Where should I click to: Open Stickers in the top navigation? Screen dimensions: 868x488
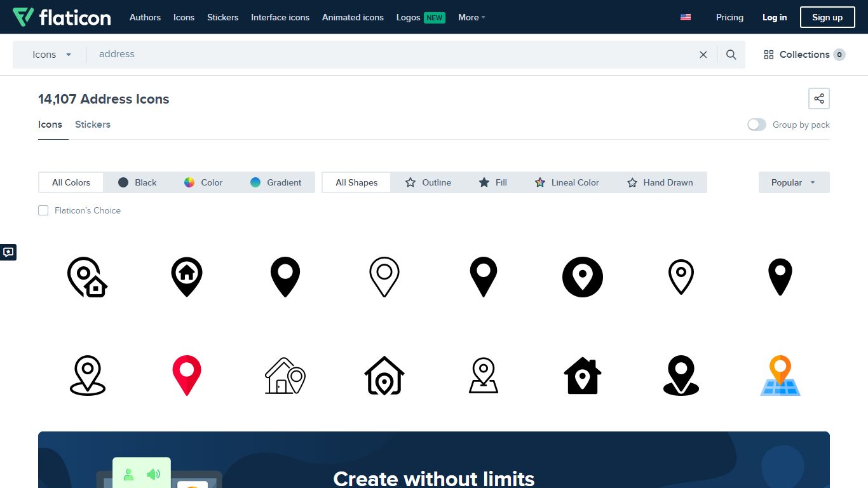click(x=222, y=17)
